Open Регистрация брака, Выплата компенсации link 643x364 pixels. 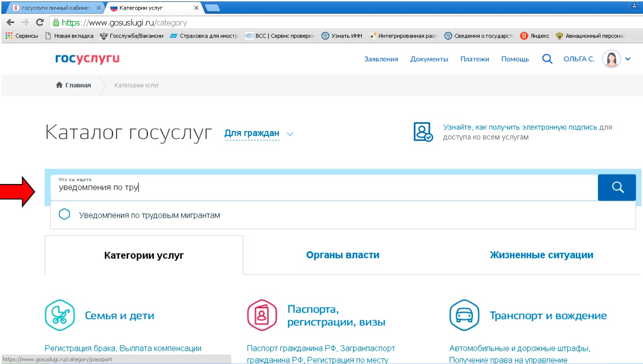point(123,348)
